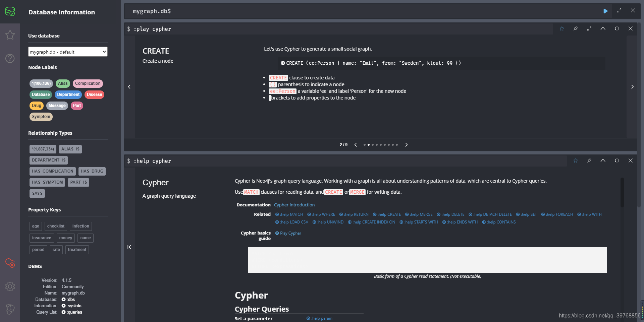
Task: Go to next guide slide using right side arrow
Action: [x=632, y=87]
